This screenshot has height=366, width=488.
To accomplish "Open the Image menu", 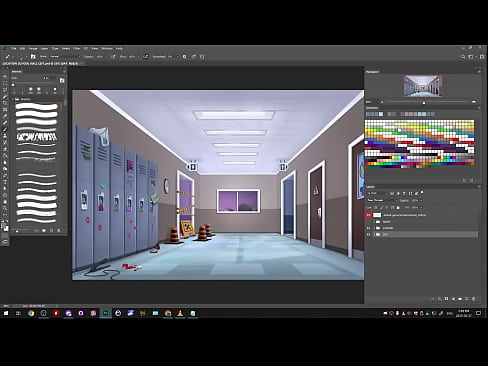I will click(x=33, y=48).
